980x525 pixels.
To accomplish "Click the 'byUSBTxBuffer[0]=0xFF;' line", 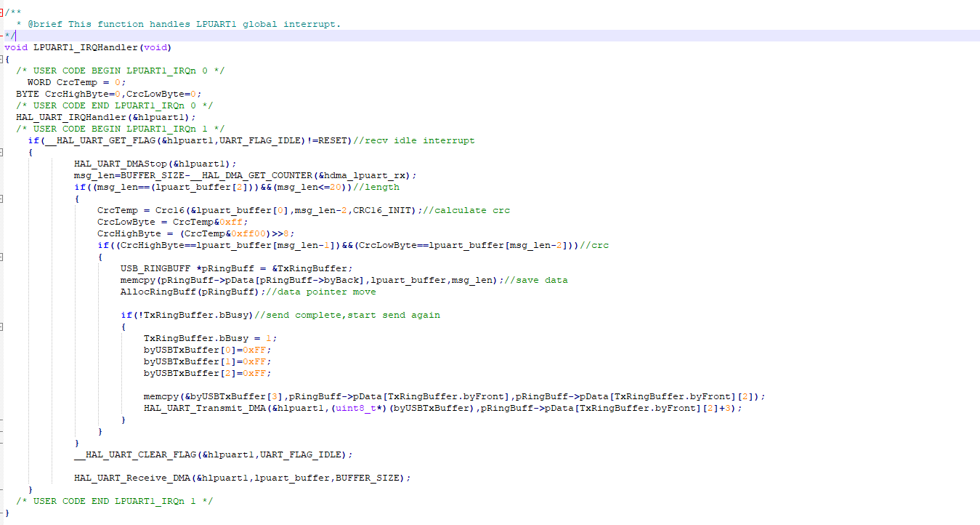I will pos(207,350).
